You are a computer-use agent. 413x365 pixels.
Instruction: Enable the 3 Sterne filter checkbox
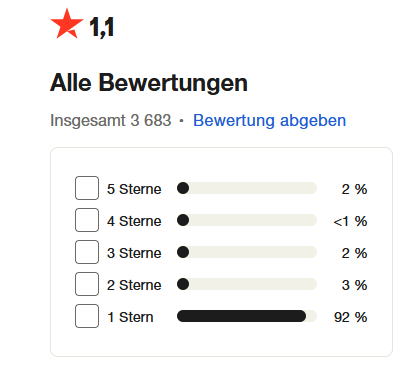pos(87,252)
